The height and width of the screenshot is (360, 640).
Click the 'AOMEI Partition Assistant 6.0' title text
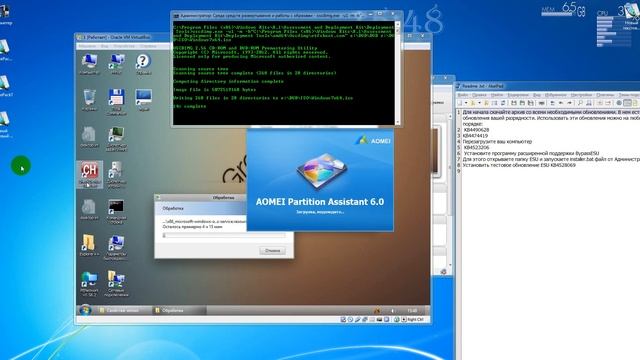pos(320,202)
